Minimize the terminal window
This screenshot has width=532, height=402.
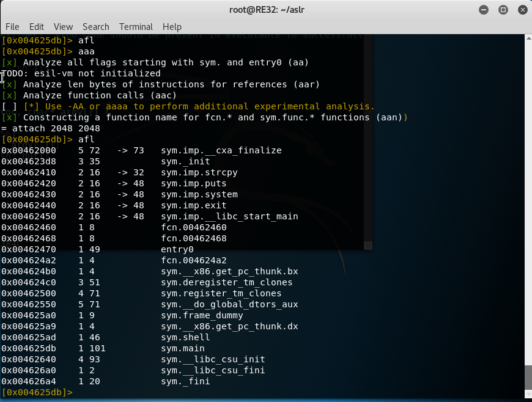(x=484, y=10)
